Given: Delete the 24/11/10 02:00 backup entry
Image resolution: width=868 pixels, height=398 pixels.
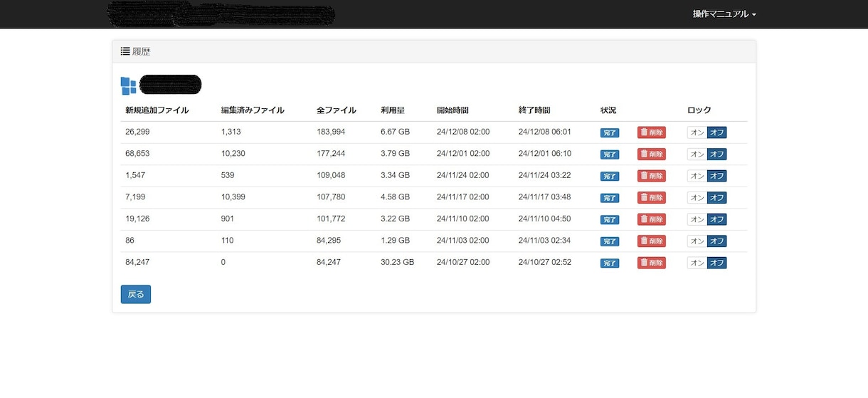Looking at the screenshot, I should tap(652, 219).
